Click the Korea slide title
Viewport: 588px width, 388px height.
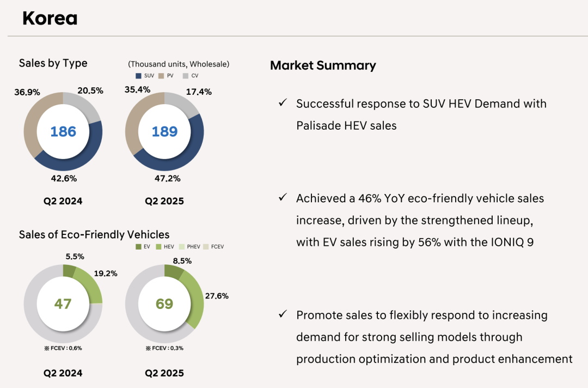coord(50,19)
